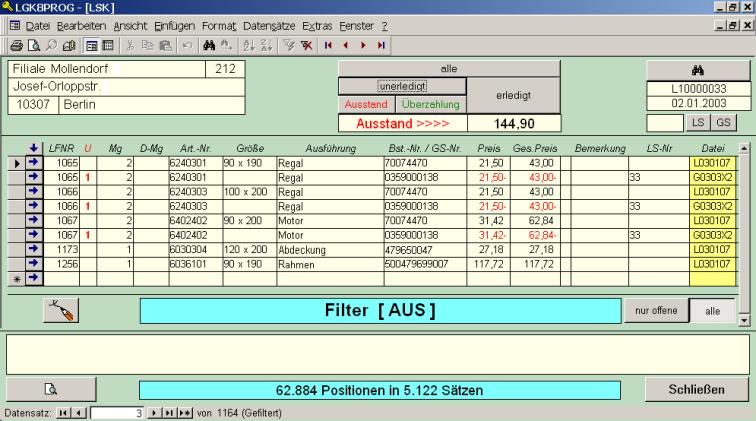The image size is (756, 421).
Task: Click the binoculars find icon in toolbar
Action: 209,46
